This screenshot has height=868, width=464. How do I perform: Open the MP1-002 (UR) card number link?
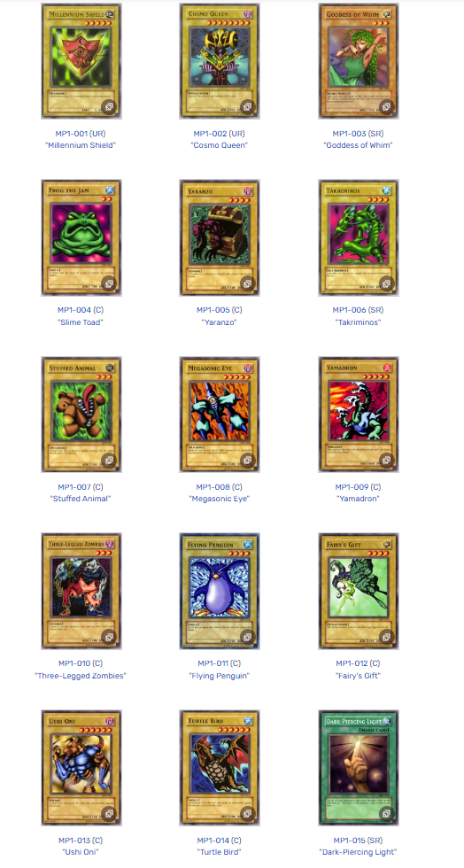[220, 134]
